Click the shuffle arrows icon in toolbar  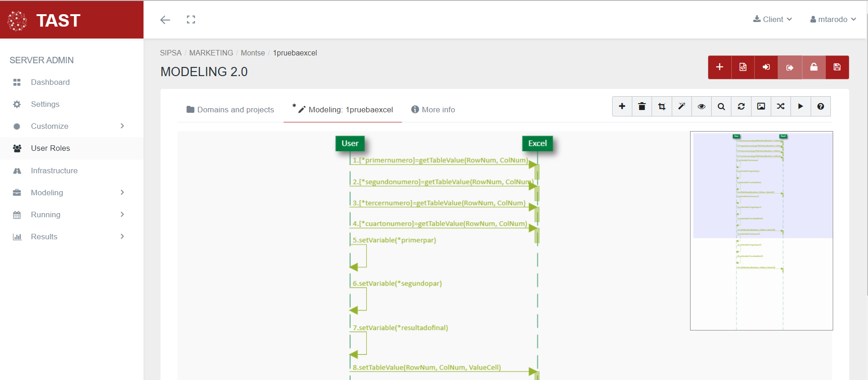click(781, 106)
